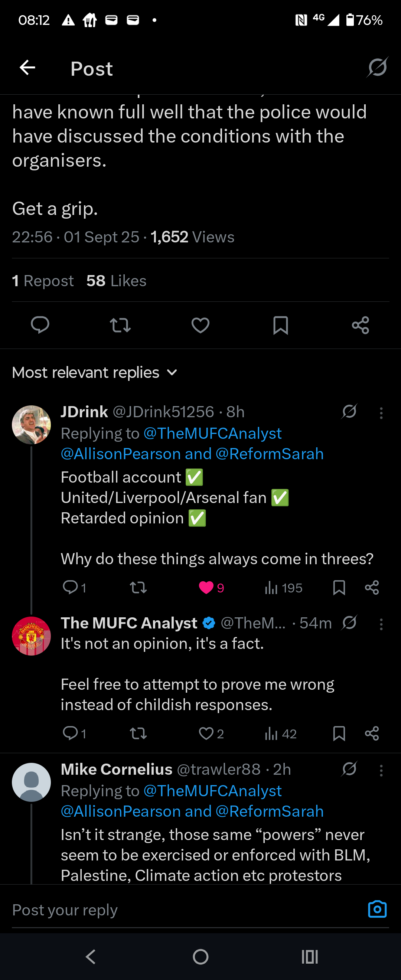
Task: Tap the Post your reply field
Action: tap(183, 910)
